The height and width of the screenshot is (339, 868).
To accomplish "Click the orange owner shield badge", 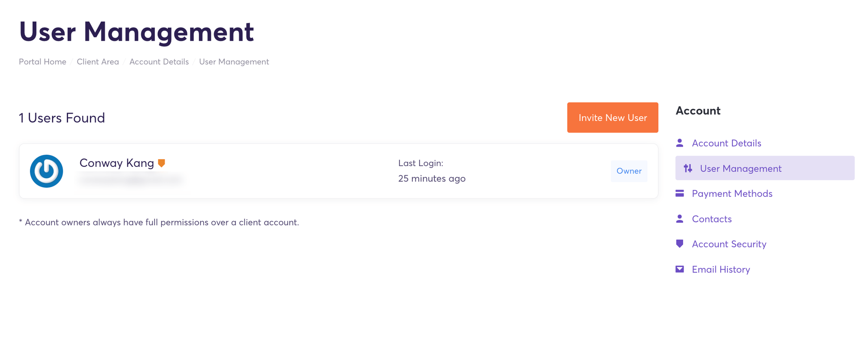I will [161, 163].
